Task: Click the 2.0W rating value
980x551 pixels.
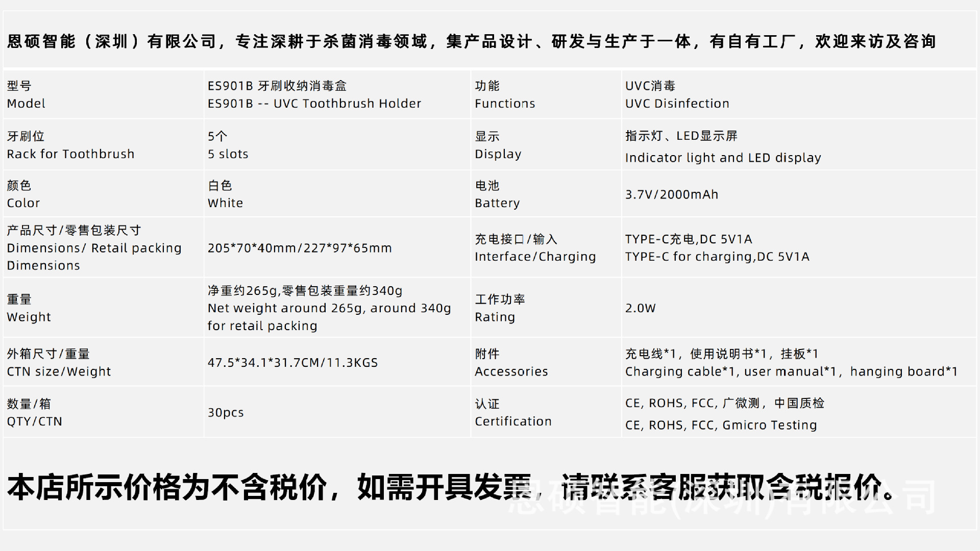Action: click(x=640, y=308)
